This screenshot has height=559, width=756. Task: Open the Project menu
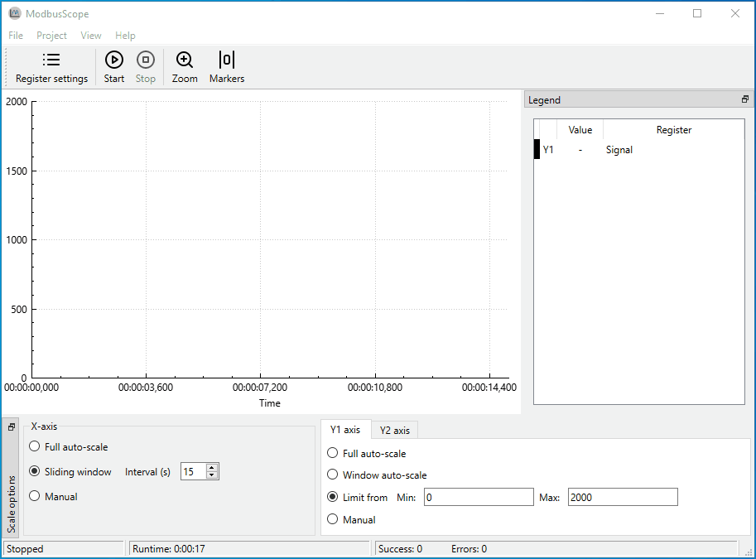(x=51, y=36)
